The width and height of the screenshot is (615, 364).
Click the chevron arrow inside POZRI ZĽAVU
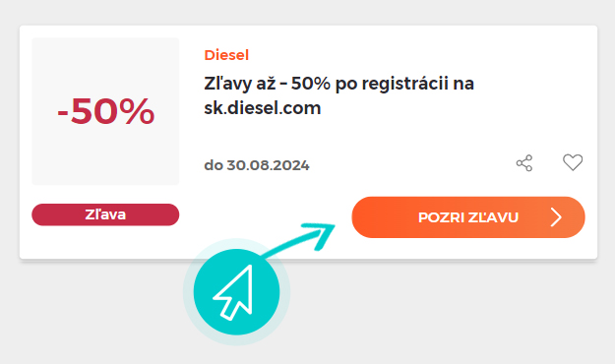(556, 217)
